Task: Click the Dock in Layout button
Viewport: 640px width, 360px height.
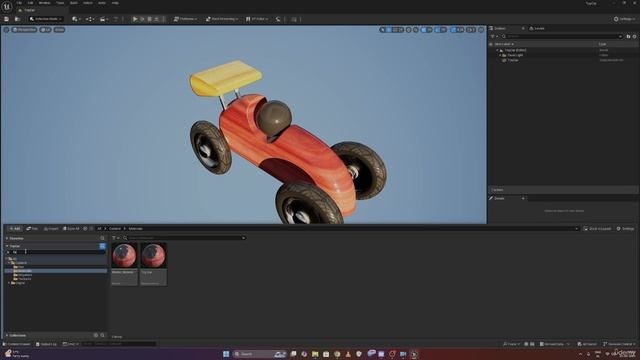Action: tap(597, 229)
